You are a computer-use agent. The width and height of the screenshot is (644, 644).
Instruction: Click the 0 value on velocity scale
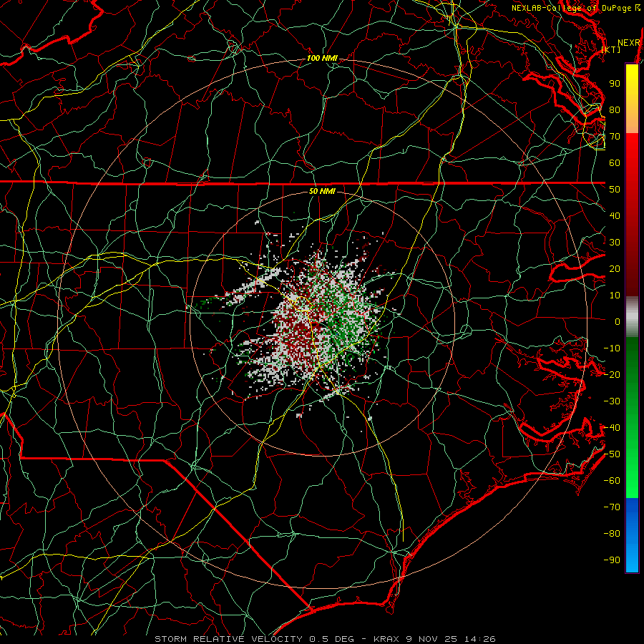coord(618,322)
